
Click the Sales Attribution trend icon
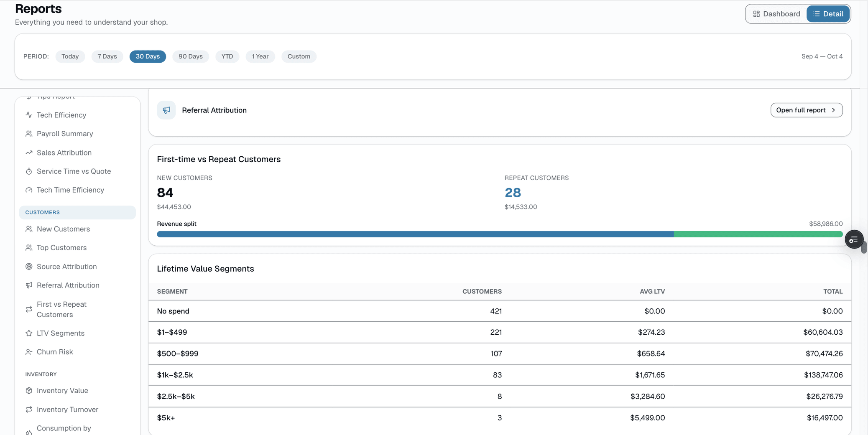tap(29, 153)
